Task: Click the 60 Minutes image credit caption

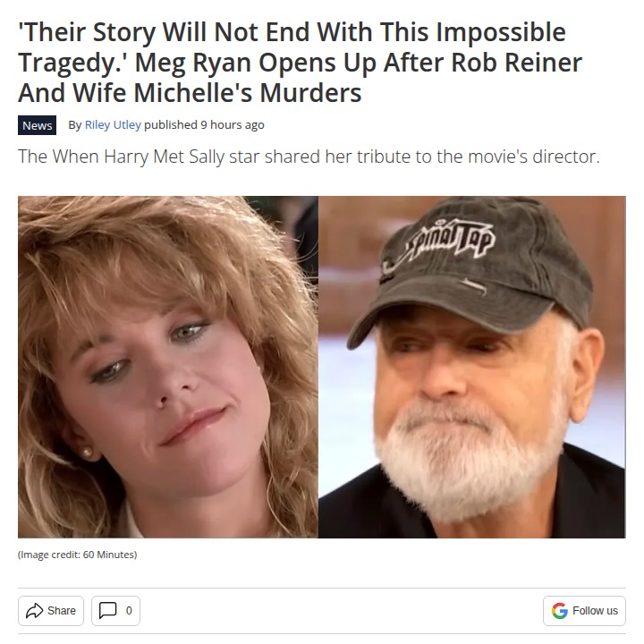Action: click(x=77, y=555)
